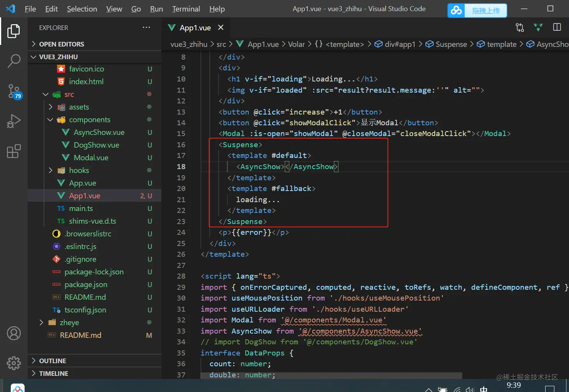The image size is (569, 392).
Task: Open the Manage gear icon
Action: coord(14,363)
